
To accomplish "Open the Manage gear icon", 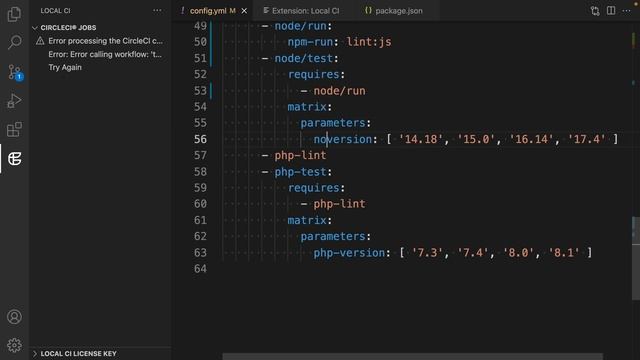I will pos(14,345).
